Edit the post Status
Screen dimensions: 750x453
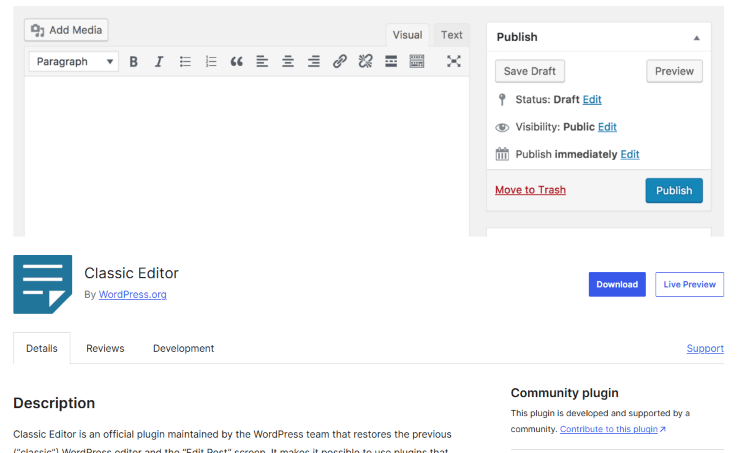coord(592,99)
